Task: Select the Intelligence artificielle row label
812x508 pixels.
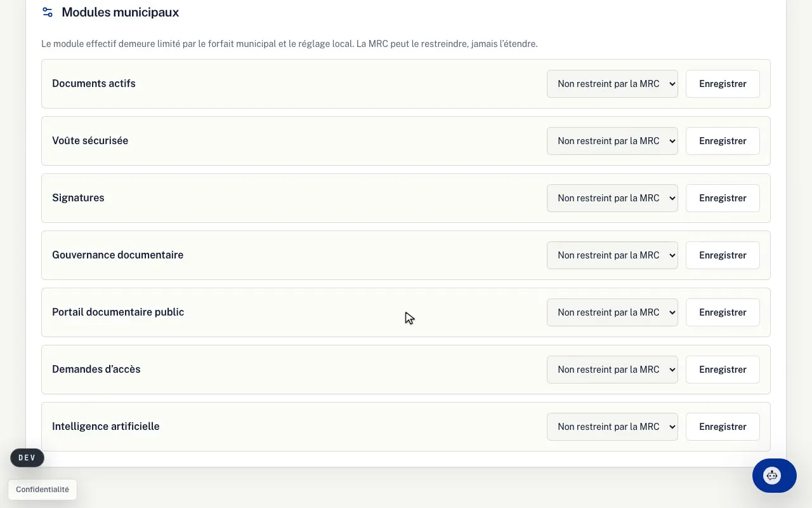Action: [x=106, y=427]
